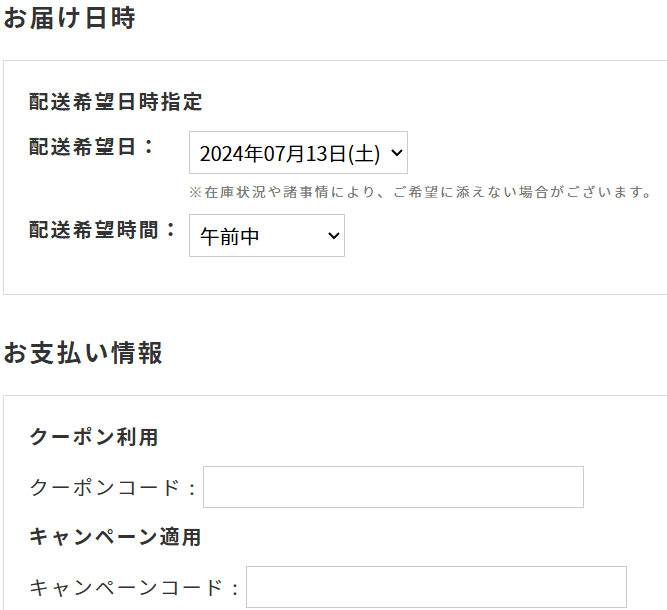The image size is (667, 610).
Task: Focus the クーポンコード input field
Action: coord(393,487)
